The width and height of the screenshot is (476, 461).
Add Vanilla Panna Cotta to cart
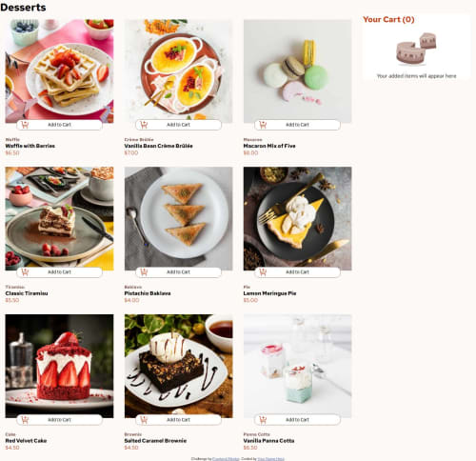click(297, 420)
